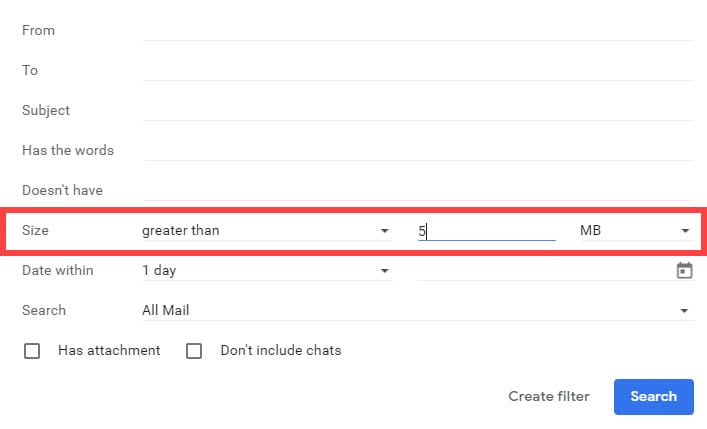The height and width of the screenshot is (429, 707).
Task: Click the size value field containing 5
Action: click(x=486, y=231)
